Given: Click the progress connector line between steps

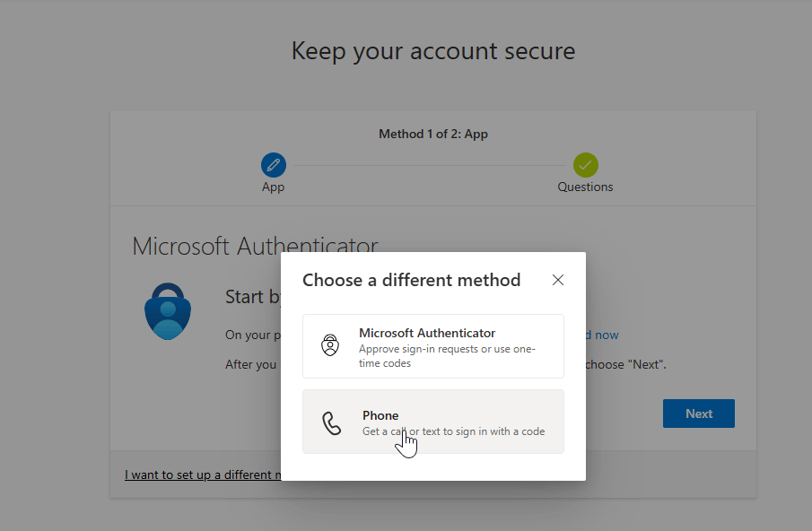Looking at the screenshot, I should pyautogui.click(x=429, y=165).
